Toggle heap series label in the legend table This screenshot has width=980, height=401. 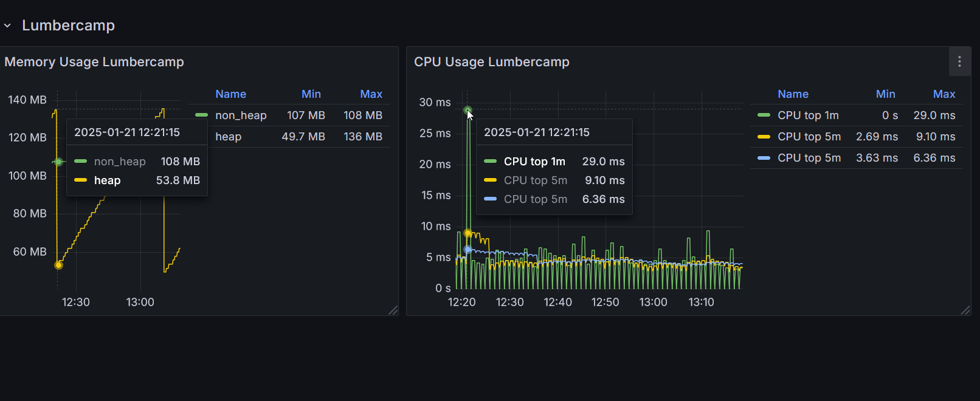tap(228, 137)
